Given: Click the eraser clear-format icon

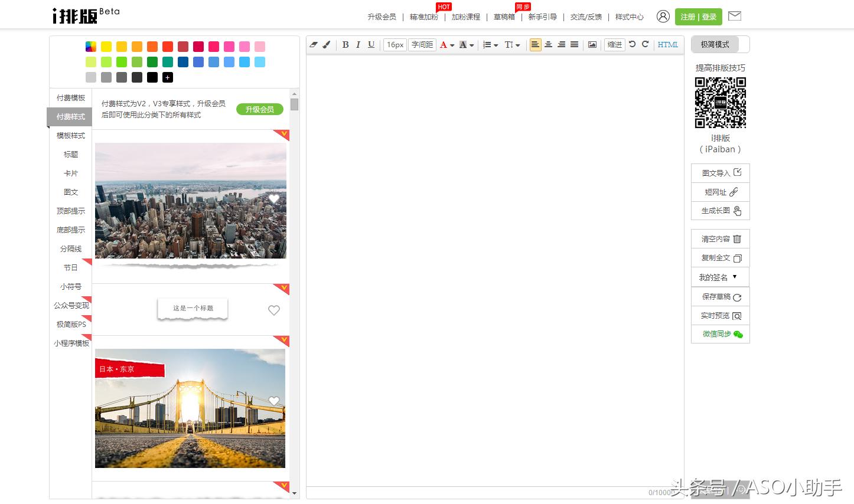Looking at the screenshot, I should [314, 45].
